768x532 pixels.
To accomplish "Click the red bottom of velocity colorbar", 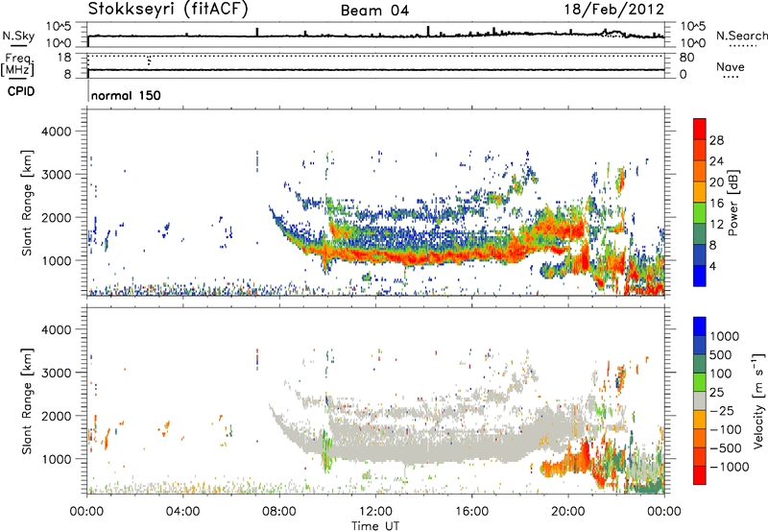I will point(700,475).
